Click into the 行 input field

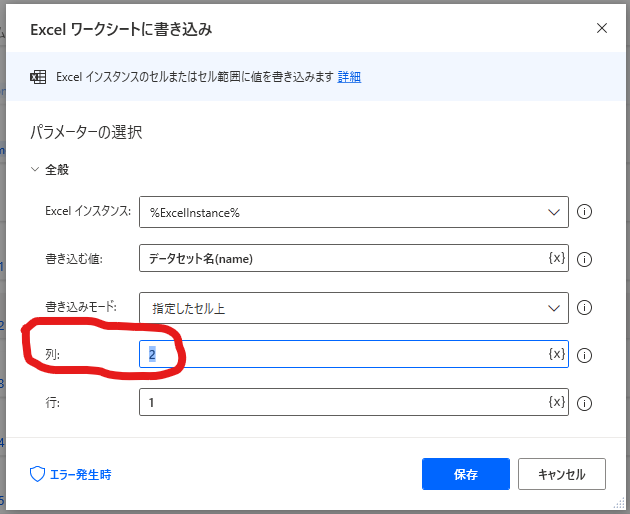click(344, 402)
